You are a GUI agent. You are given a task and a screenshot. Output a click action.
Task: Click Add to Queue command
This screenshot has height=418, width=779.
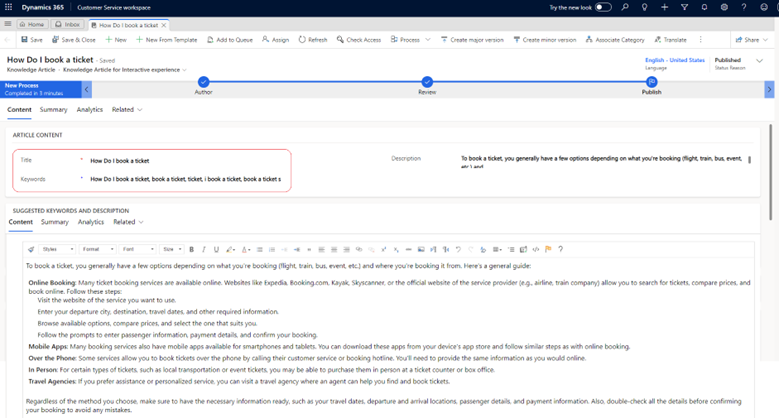[230, 40]
